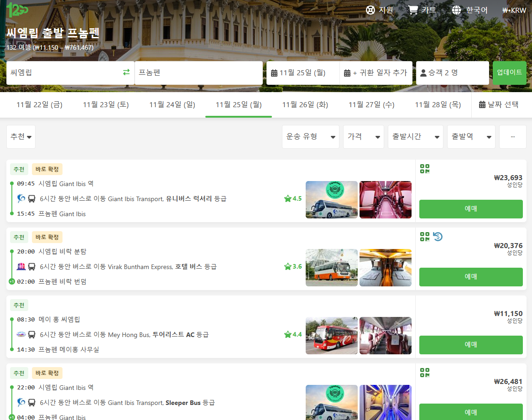Image resolution: width=532 pixels, height=420 pixels.
Task: Click calendar icon in 귀환 일자 추가 field
Action: [347, 73]
